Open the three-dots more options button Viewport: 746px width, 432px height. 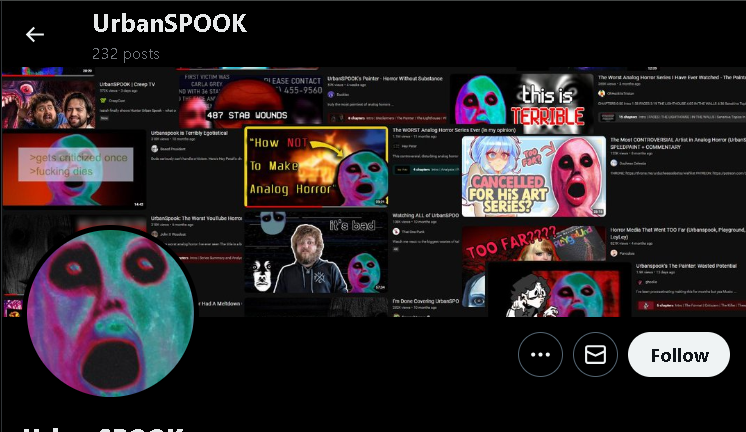tap(540, 354)
